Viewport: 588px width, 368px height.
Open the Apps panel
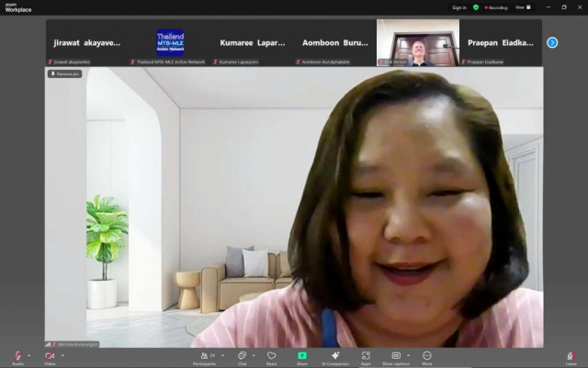point(366,356)
